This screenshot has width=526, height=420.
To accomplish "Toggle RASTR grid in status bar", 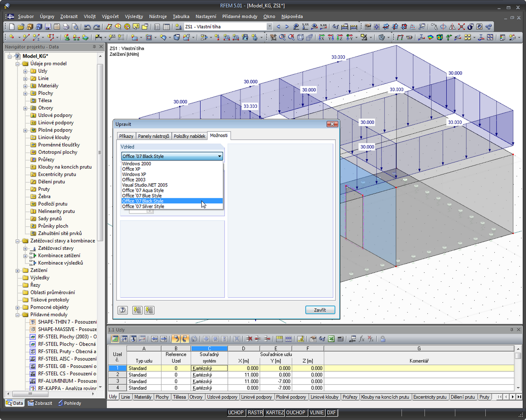I will [x=255, y=412].
